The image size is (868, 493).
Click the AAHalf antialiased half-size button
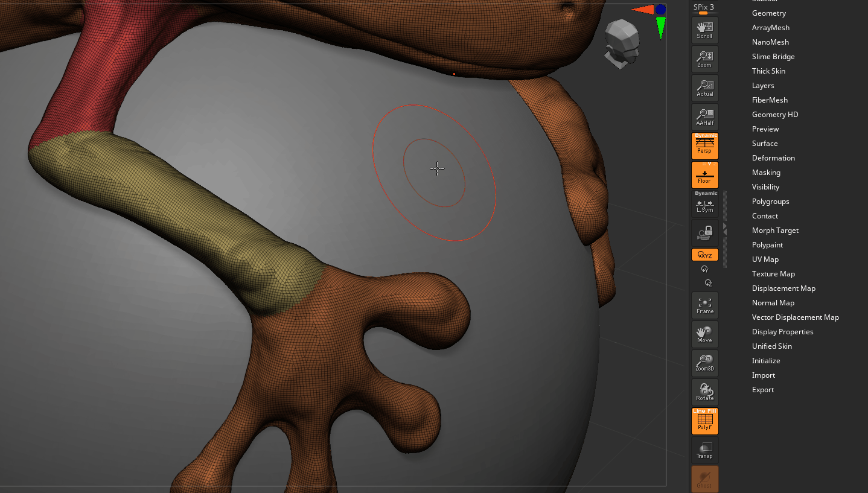coord(704,116)
